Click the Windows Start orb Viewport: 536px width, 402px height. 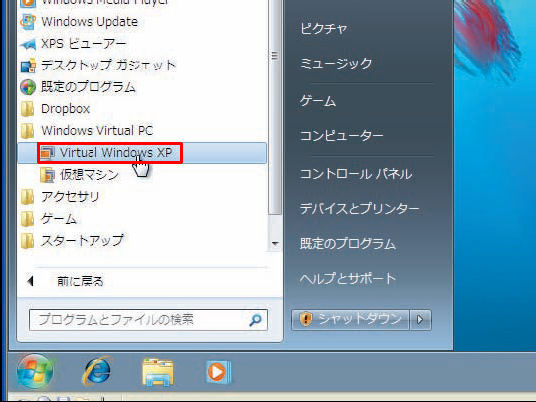pos(35,372)
